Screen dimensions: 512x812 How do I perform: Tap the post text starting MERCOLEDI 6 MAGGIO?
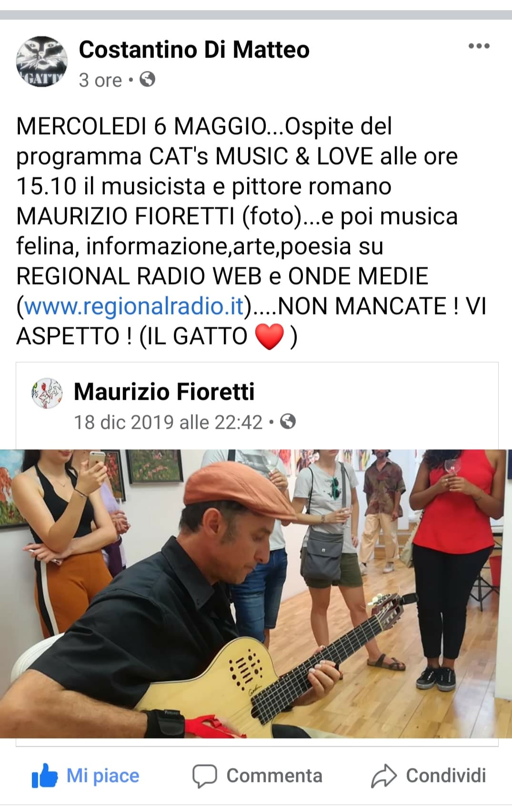(x=251, y=231)
